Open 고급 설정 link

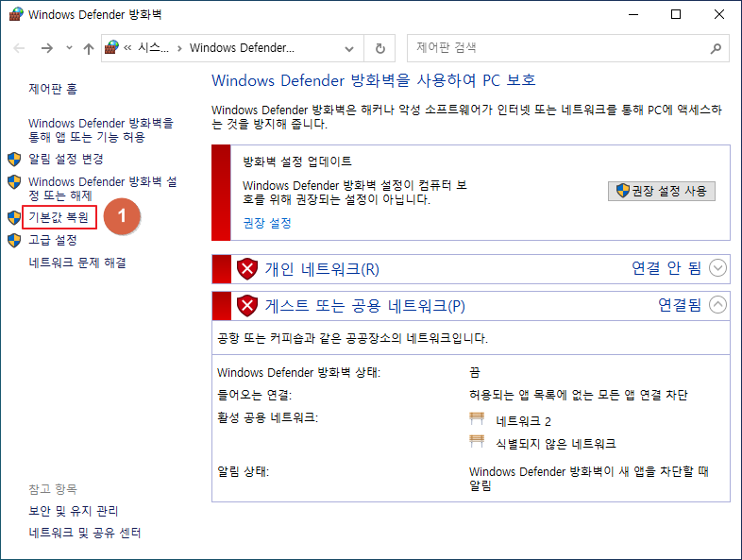tap(53, 240)
